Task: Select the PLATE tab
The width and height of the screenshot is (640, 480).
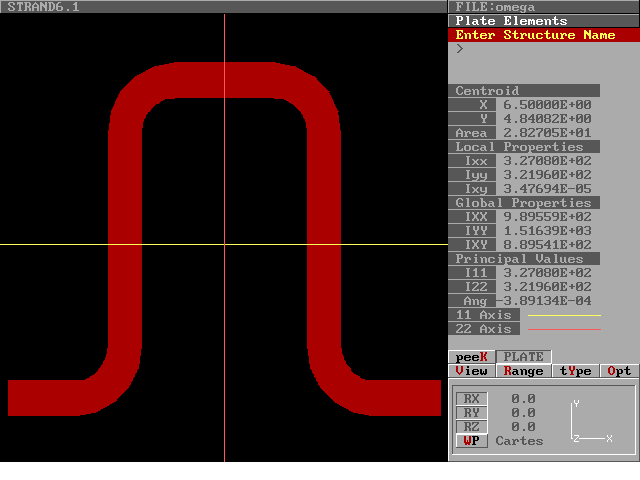Action: click(x=523, y=357)
